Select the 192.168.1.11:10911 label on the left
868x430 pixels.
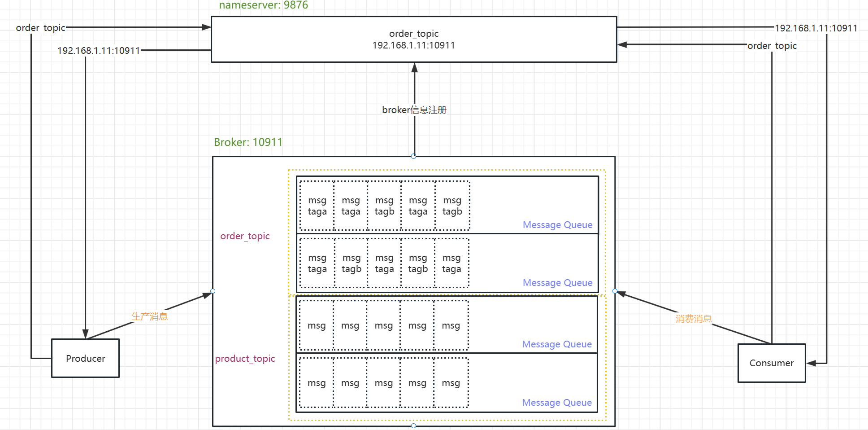pyautogui.click(x=99, y=51)
